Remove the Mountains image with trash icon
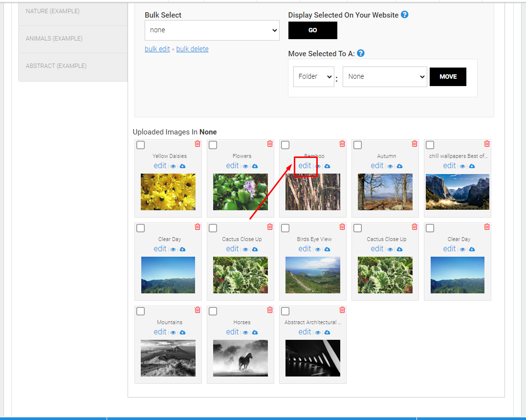Screen dimensions: 526x420 tap(197, 310)
